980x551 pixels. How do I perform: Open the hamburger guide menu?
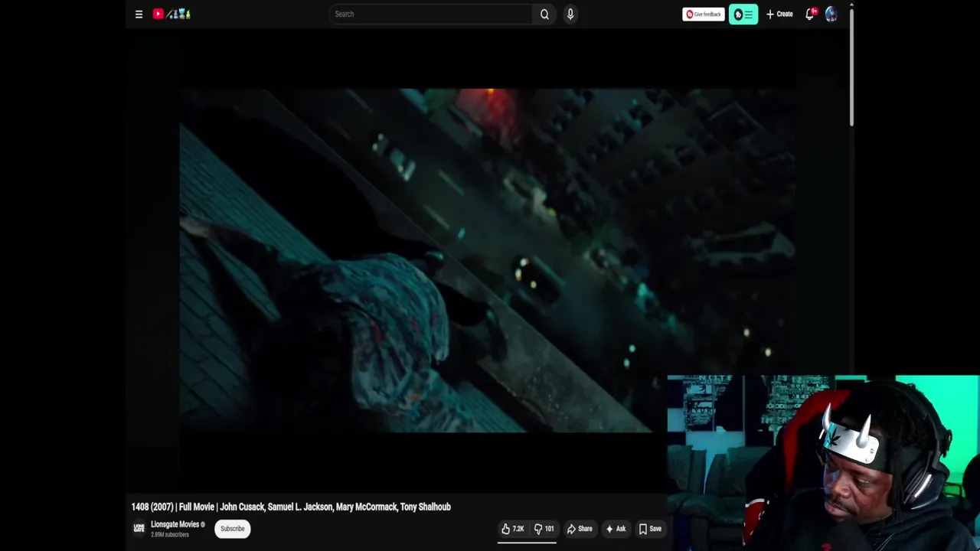tap(139, 14)
